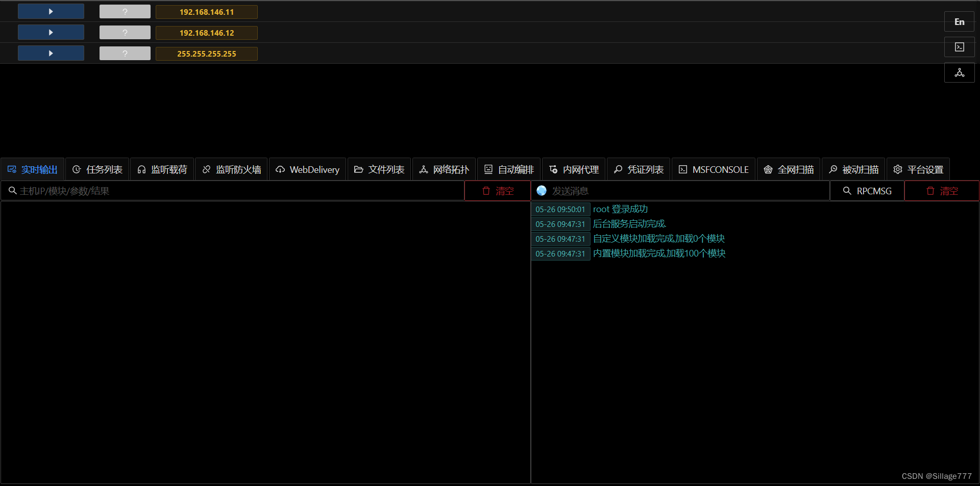Select the '内置模块加载完成,加载100个模块' log message
Screen dimensions: 980x486
coord(659,253)
